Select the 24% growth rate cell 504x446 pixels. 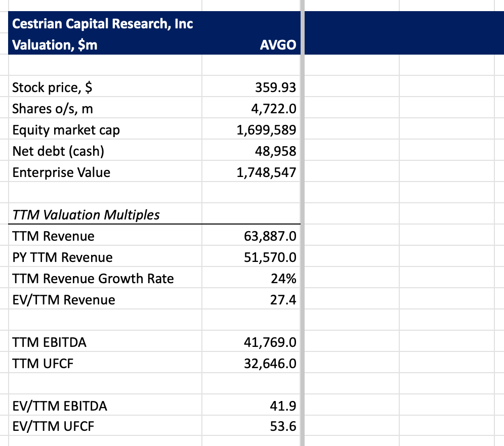[x=285, y=279]
